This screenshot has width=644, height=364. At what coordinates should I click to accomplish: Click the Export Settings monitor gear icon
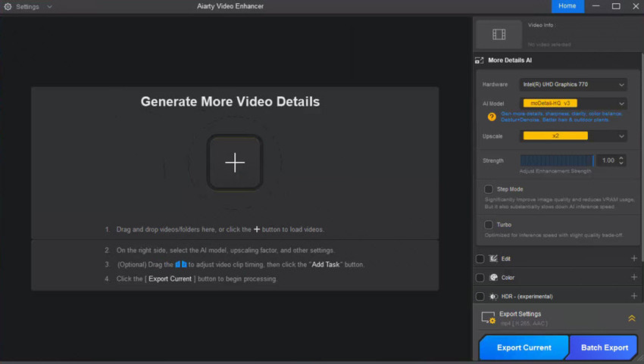click(489, 318)
